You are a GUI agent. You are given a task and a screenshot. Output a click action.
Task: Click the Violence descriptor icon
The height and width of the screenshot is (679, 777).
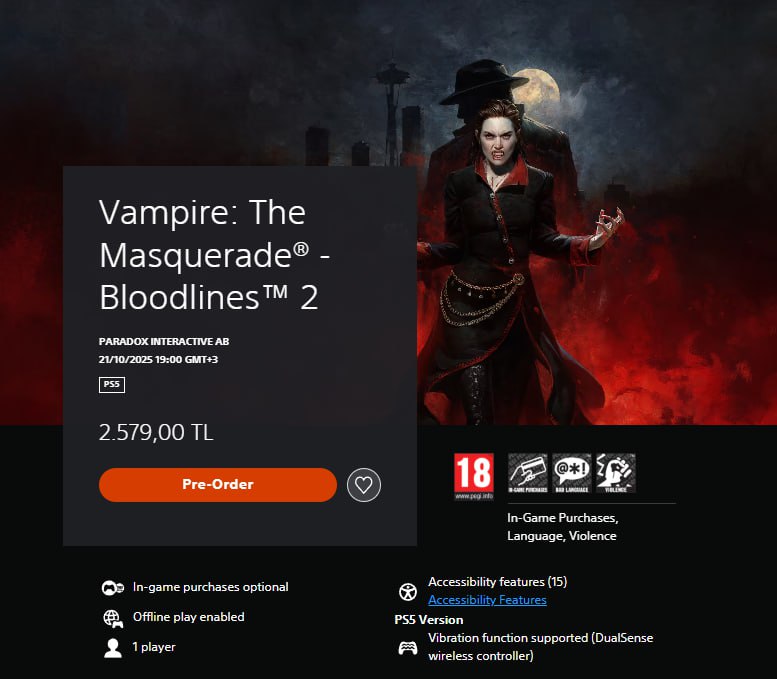pos(616,473)
